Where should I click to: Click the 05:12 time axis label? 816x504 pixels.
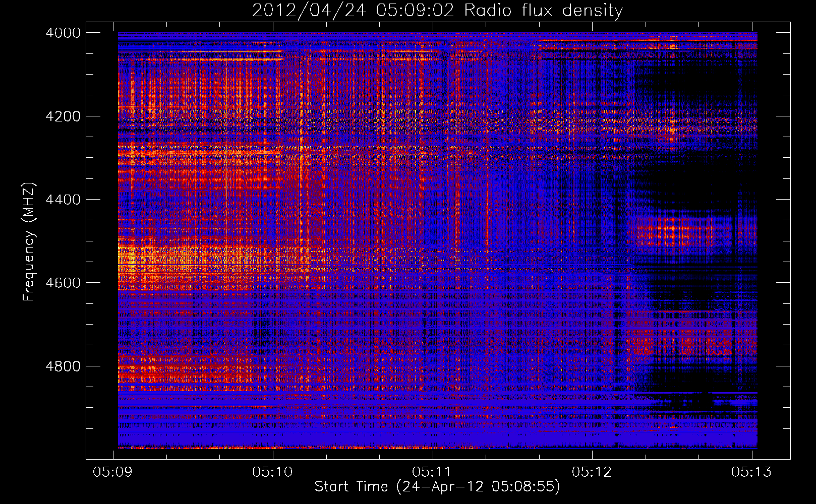point(592,472)
